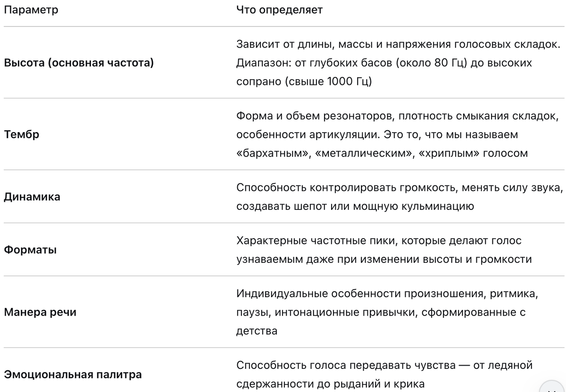
Task: Click the text 'сопрано (свыше 1000 Гц)'
Action: click(304, 81)
